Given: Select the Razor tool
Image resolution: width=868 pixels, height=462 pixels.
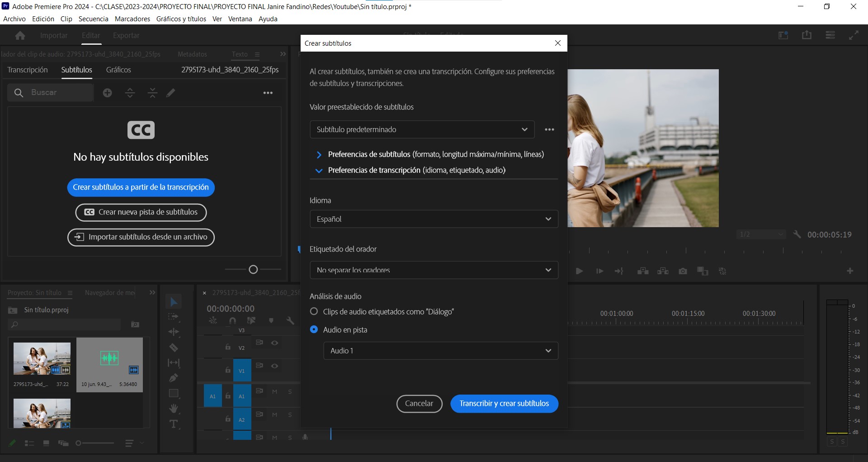Looking at the screenshot, I should click(x=174, y=348).
